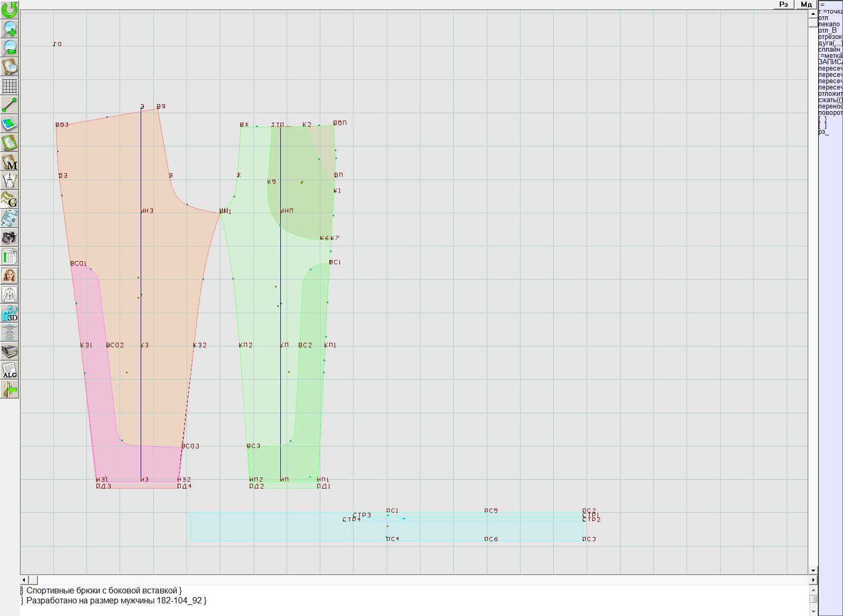The width and height of the screenshot is (843, 616).
Task: Choose 'пекало' from the operator list
Action: click(x=829, y=24)
